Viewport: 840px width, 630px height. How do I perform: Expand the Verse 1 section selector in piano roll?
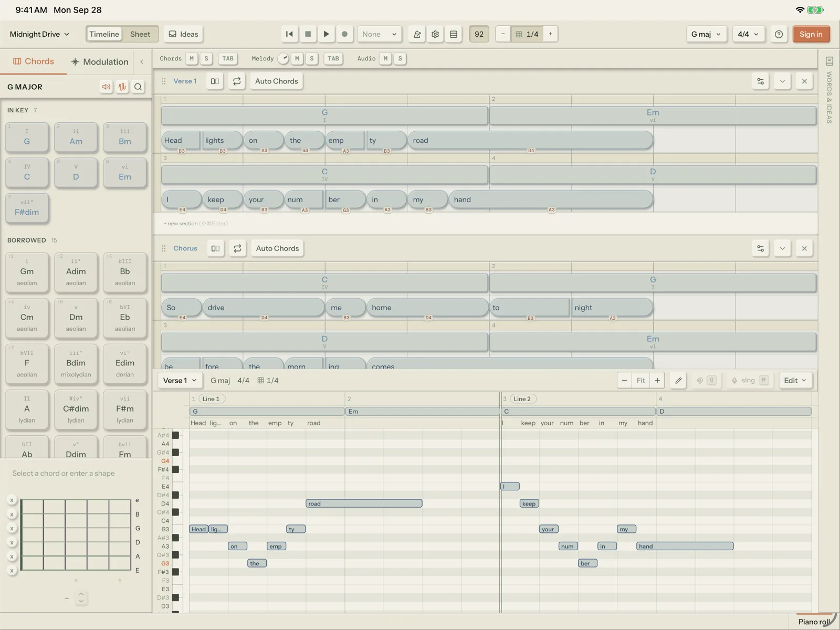pyautogui.click(x=180, y=381)
